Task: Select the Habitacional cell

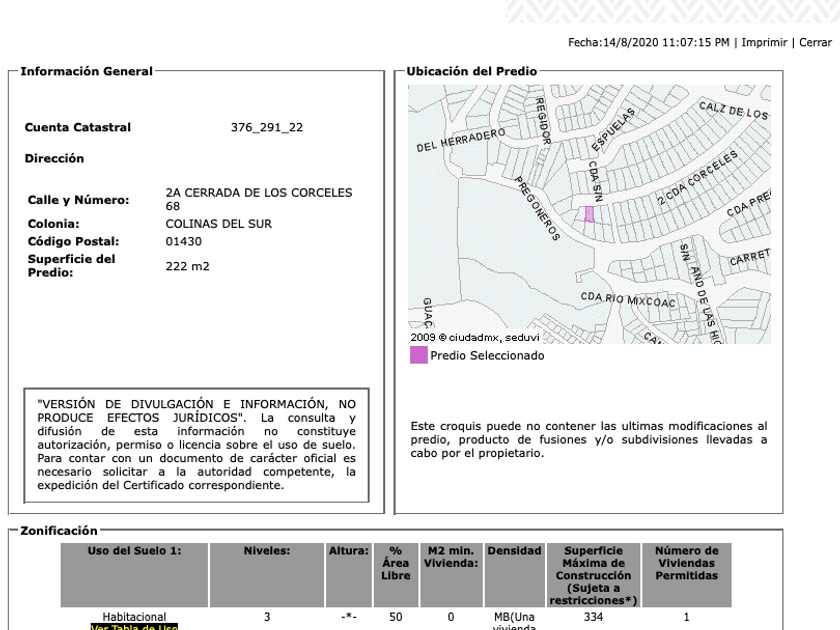Action: pyautogui.click(x=134, y=617)
